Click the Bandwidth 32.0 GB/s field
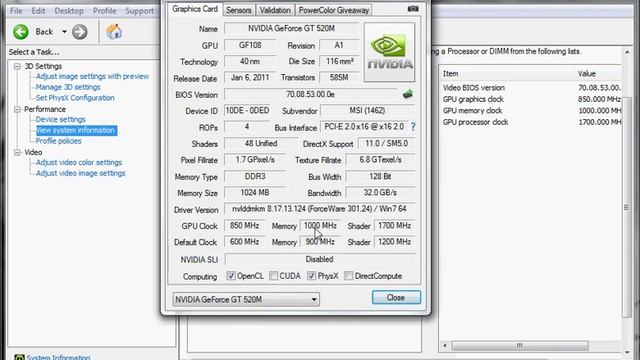The height and width of the screenshot is (360, 640). 380,193
